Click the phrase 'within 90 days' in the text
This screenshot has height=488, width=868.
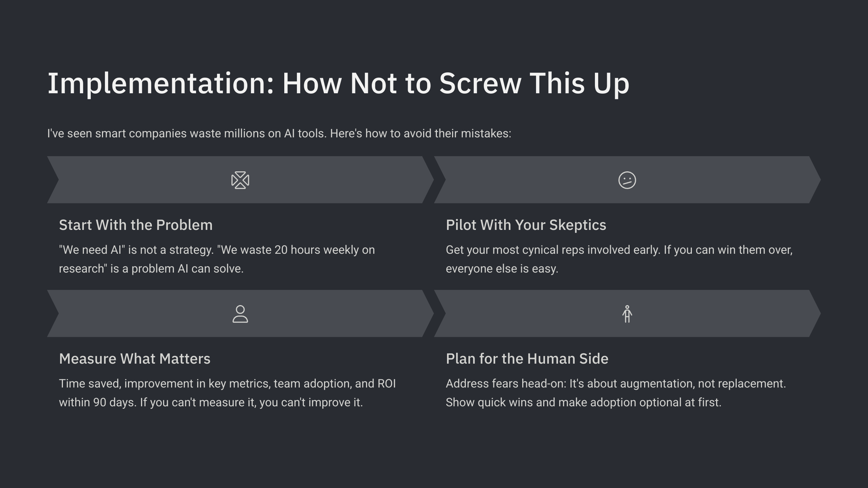98,402
